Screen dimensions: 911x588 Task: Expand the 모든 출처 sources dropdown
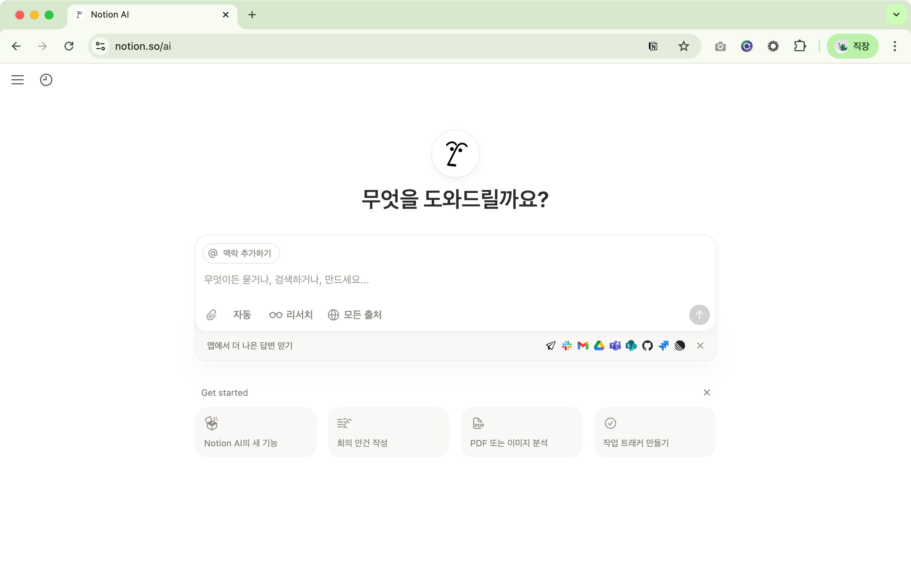click(x=355, y=315)
